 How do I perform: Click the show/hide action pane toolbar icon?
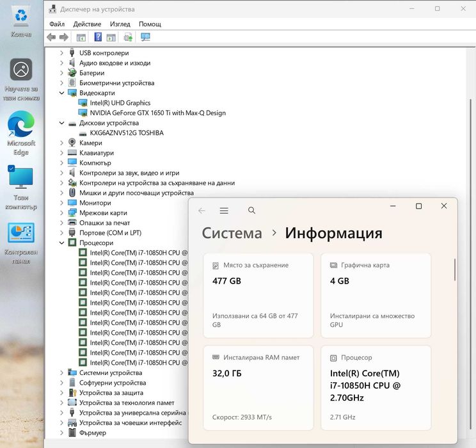[x=111, y=37]
